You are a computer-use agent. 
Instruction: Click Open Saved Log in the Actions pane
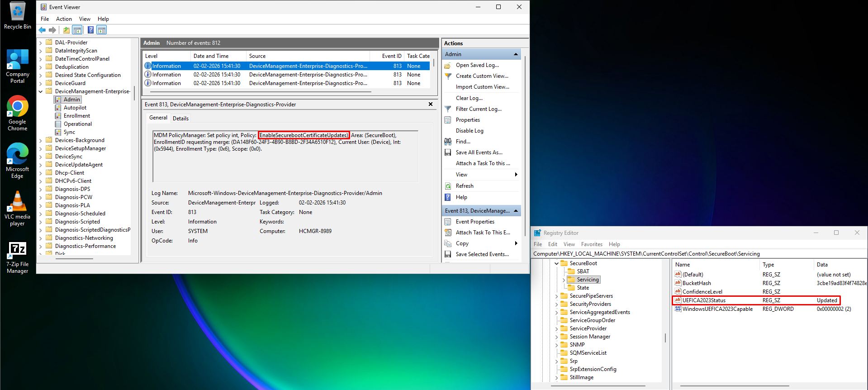pos(477,65)
